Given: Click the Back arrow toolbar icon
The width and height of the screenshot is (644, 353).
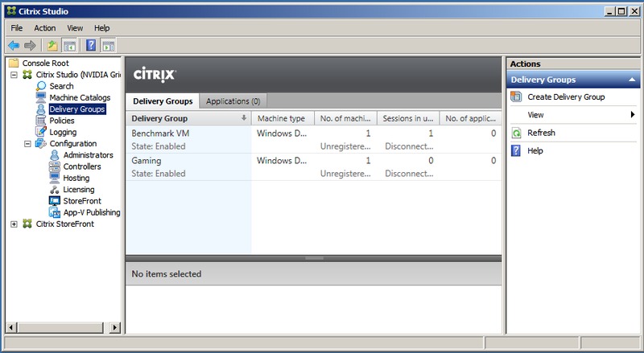Looking at the screenshot, I should pyautogui.click(x=14, y=45).
